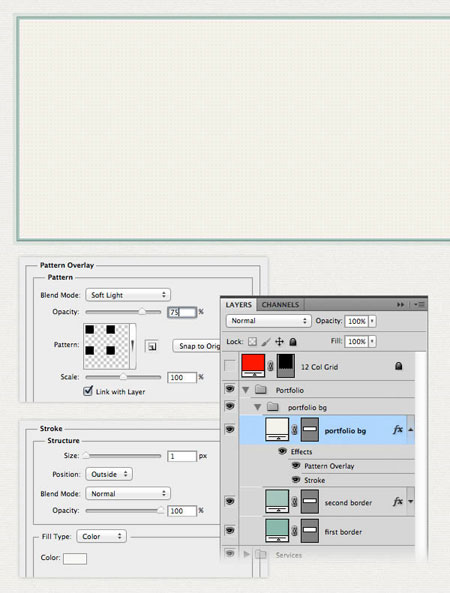Click the Stroke Opacity percent field
This screenshot has width=450, height=593.
182,511
